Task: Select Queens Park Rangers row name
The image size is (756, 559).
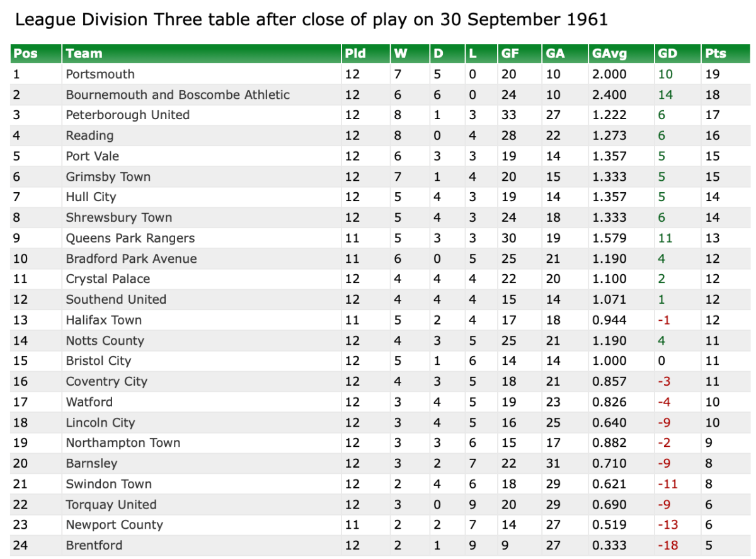Action: coord(130,238)
